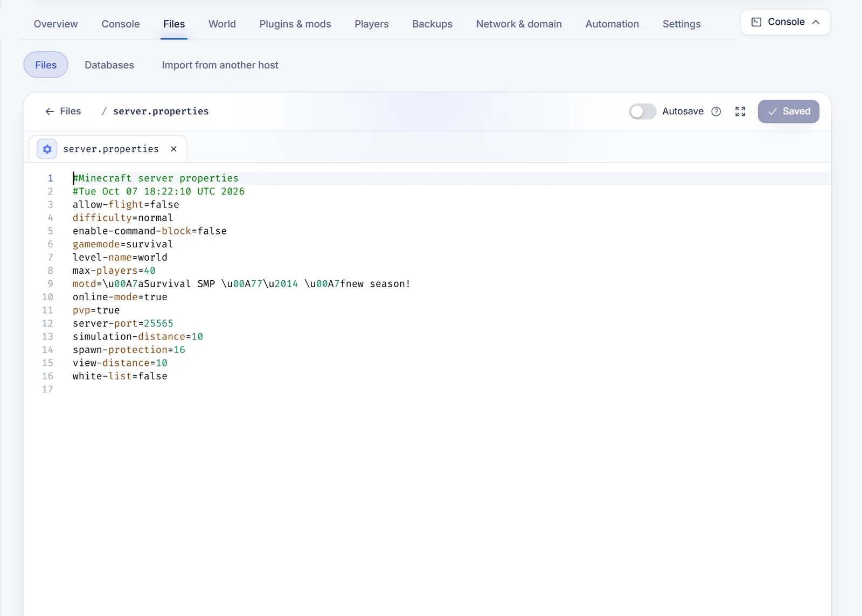The height and width of the screenshot is (616, 862).
Task: Click the terminal icon in Console button
Action: tap(756, 22)
